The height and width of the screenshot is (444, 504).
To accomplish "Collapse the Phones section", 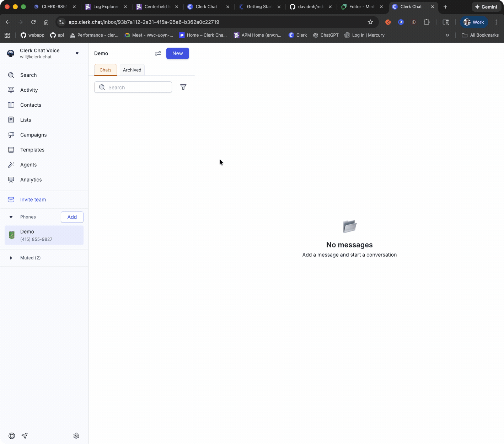I will (11, 217).
